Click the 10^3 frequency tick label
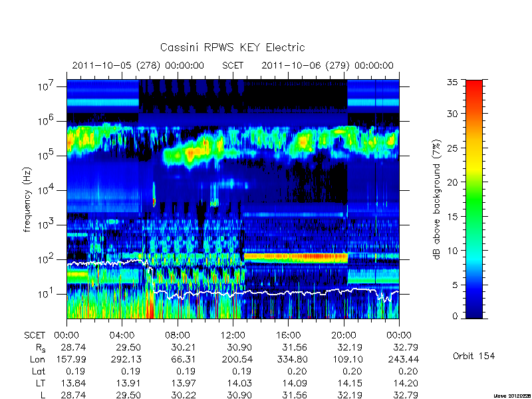The width and height of the screenshot is (532, 399). pos(45,224)
